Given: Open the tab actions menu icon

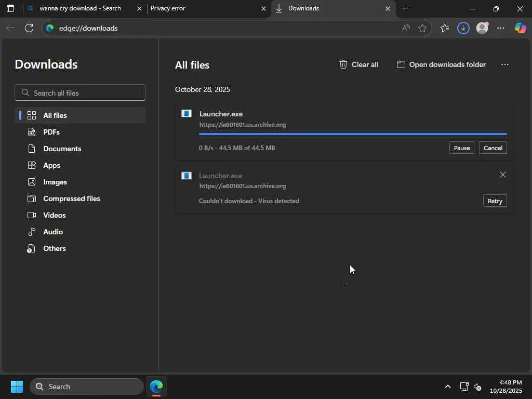Looking at the screenshot, I should (x=10, y=8).
